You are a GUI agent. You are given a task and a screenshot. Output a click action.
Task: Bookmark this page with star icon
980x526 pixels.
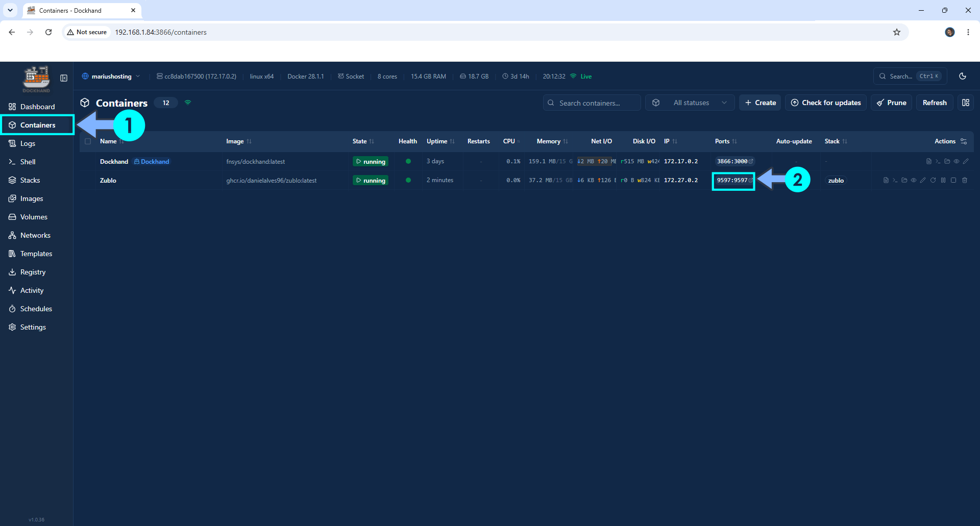(897, 32)
